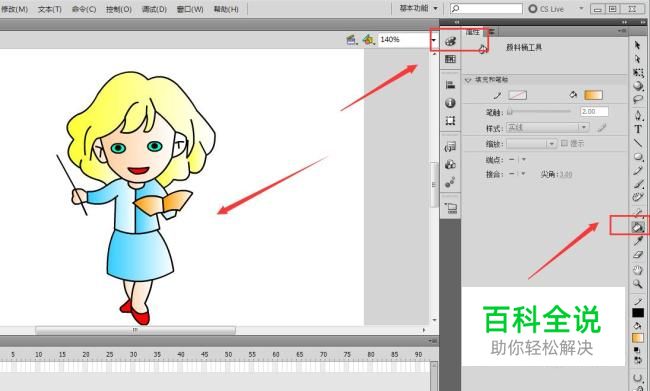Image resolution: width=650 pixels, height=391 pixels.
Task: Open the Transform panel icon
Action: click(x=451, y=121)
